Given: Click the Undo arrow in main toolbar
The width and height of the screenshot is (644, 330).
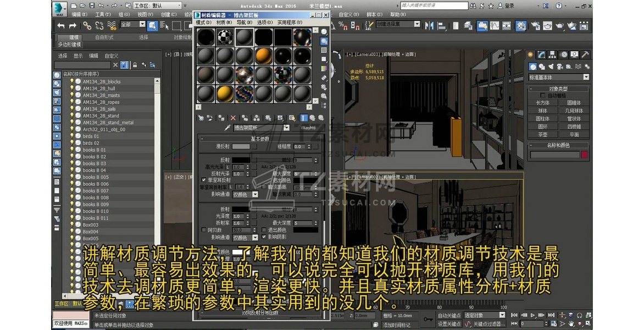Looking at the screenshot, I should (61, 26).
